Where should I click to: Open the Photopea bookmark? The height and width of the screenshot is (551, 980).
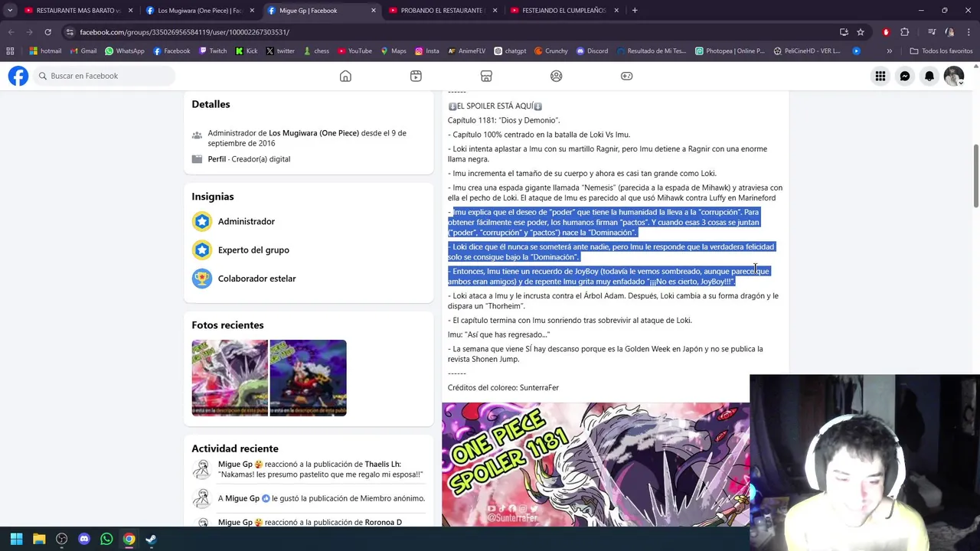coord(730,51)
